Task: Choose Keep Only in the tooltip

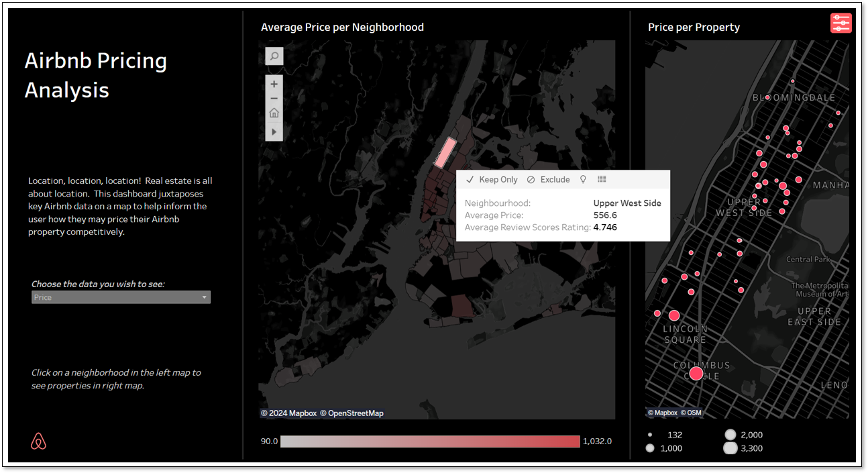Action: tap(492, 180)
